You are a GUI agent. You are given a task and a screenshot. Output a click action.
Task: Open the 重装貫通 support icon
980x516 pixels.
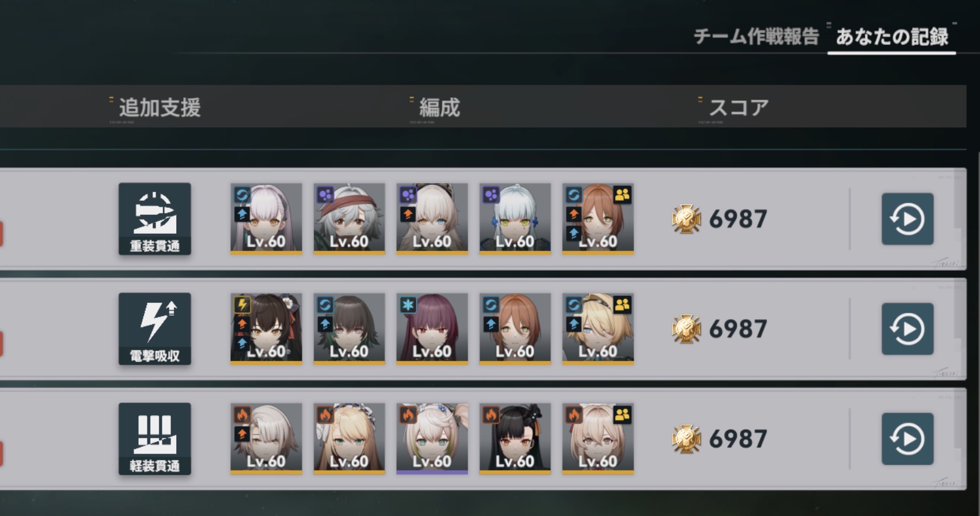point(155,219)
